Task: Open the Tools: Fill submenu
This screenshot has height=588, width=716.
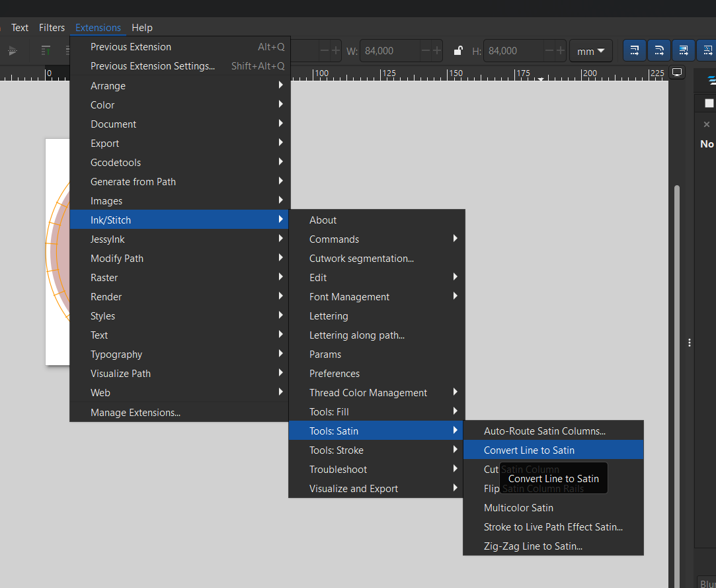Action: click(x=377, y=412)
